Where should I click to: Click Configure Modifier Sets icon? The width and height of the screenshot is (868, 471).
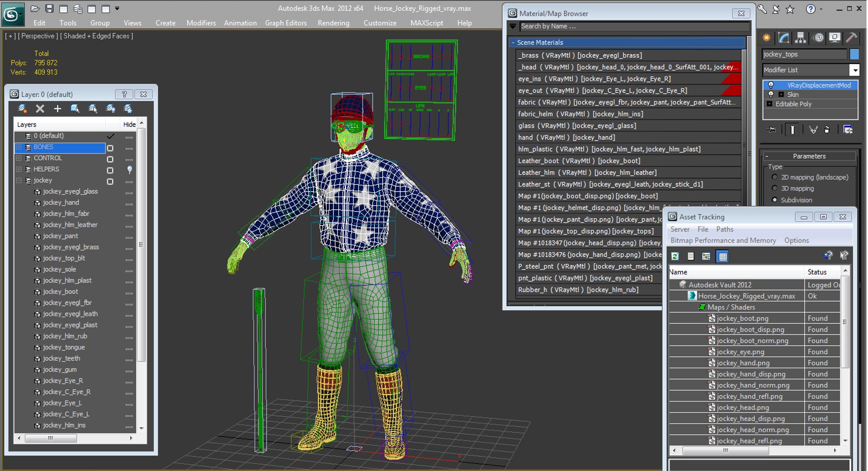848,130
